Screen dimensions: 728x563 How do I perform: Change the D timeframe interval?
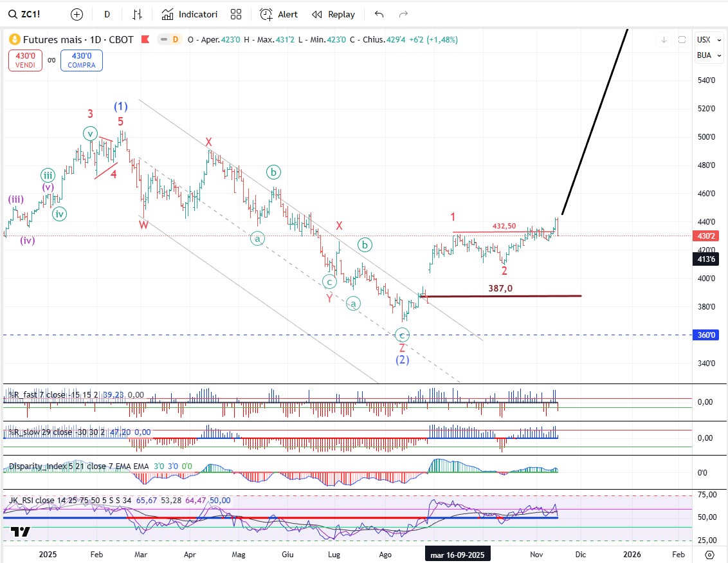click(x=107, y=14)
